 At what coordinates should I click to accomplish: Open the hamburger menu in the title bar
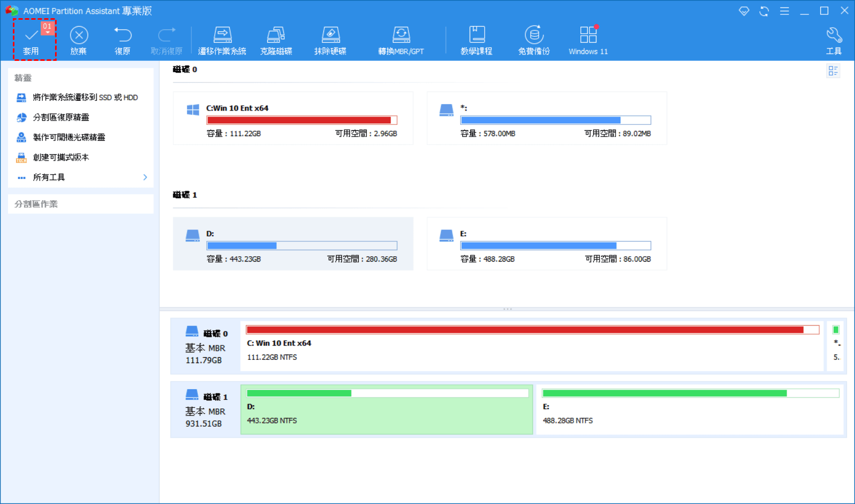[784, 11]
